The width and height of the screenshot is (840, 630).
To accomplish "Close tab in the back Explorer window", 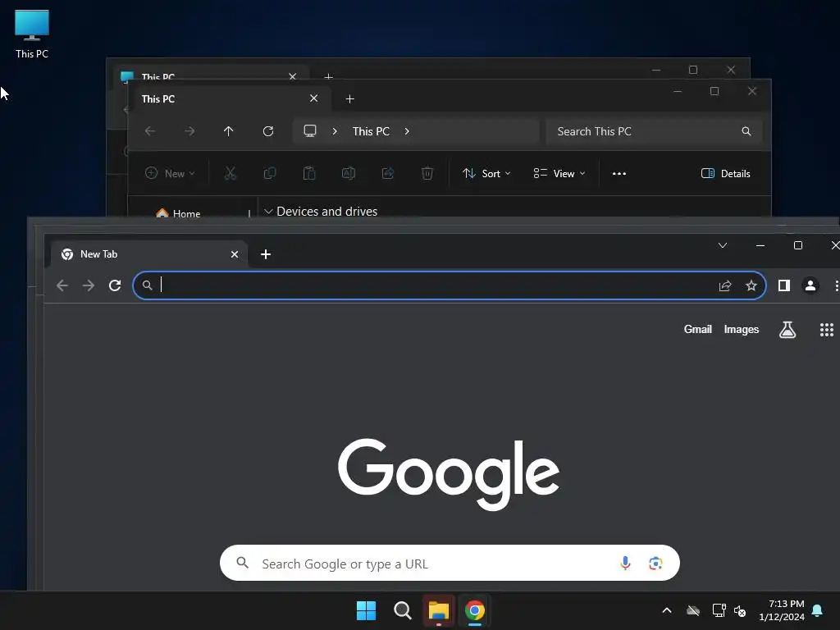I will [293, 76].
